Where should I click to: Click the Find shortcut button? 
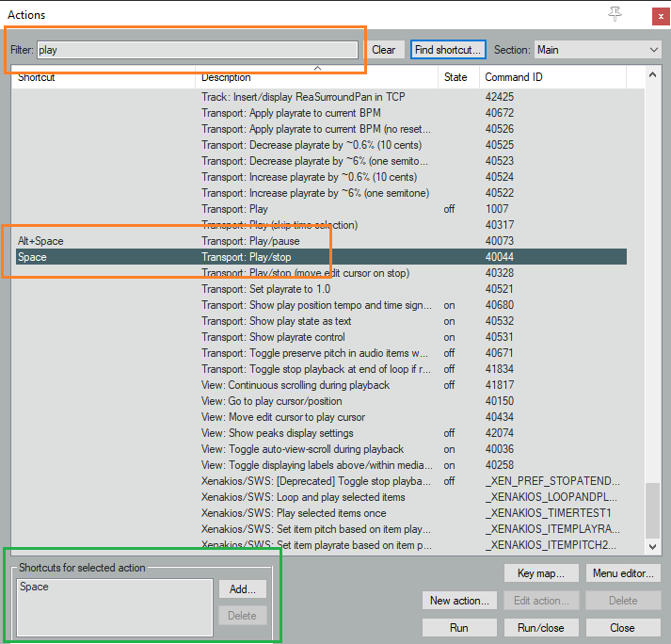coord(448,50)
